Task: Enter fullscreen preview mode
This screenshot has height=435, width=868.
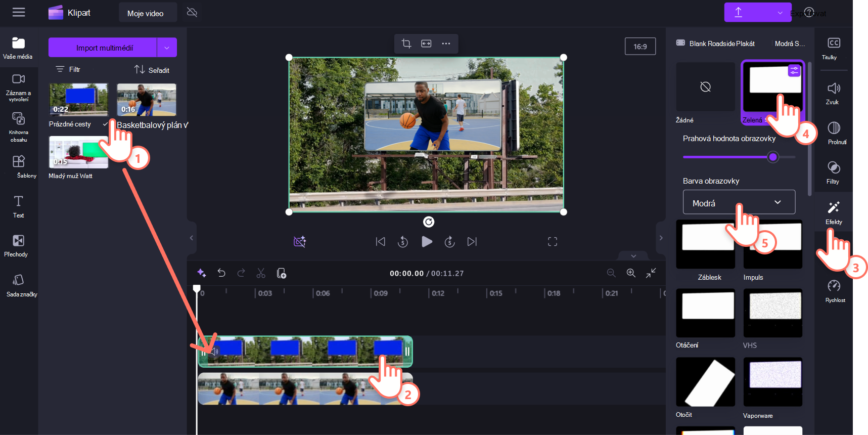Action: click(x=553, y=242)
